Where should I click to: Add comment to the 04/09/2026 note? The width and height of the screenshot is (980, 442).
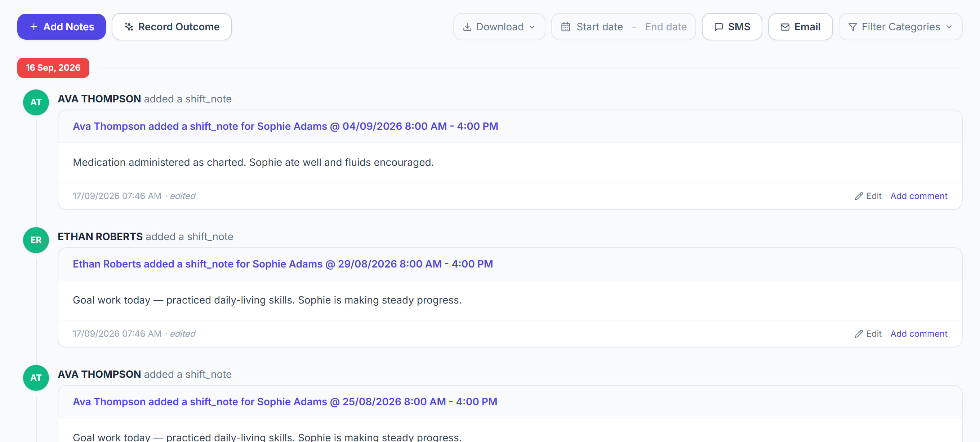coord(918,196)
